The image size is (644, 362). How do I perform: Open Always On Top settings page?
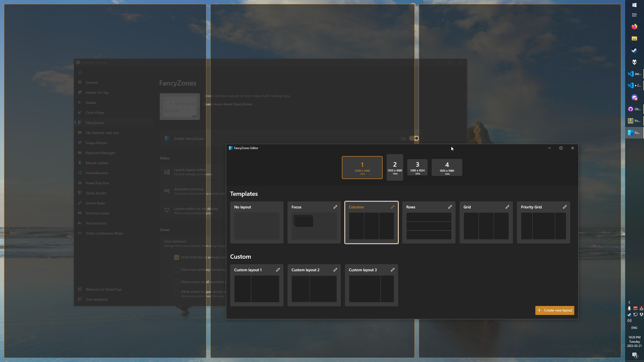114,93
